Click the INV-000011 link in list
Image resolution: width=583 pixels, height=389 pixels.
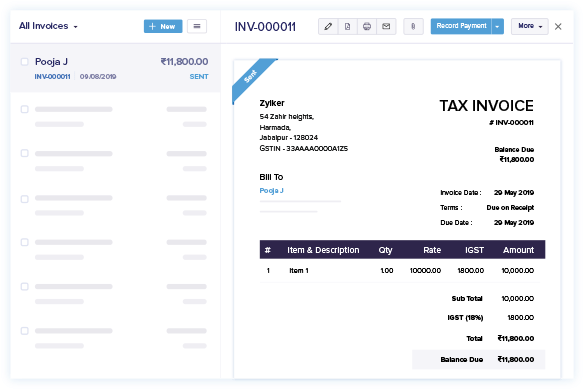tap(52, 77)
